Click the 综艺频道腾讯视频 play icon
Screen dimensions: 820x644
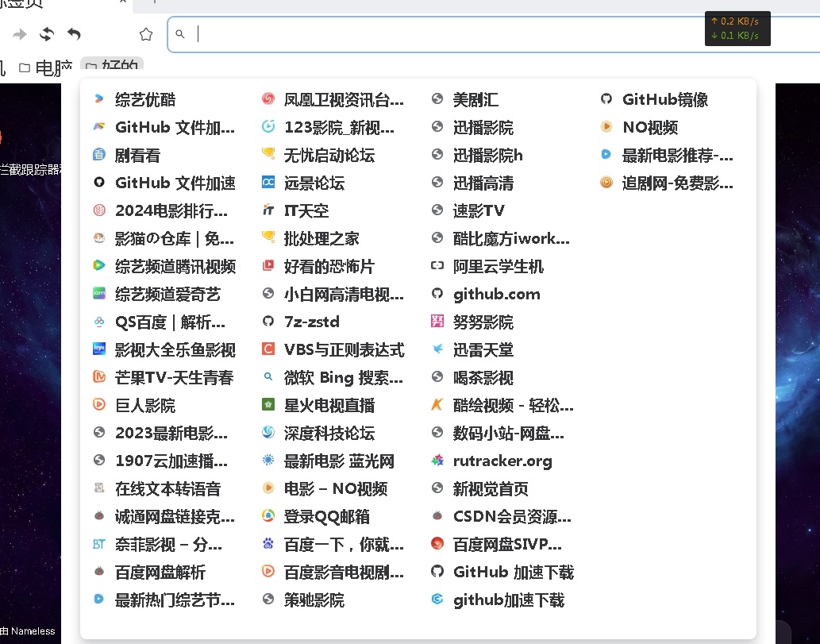coord(99,266)
